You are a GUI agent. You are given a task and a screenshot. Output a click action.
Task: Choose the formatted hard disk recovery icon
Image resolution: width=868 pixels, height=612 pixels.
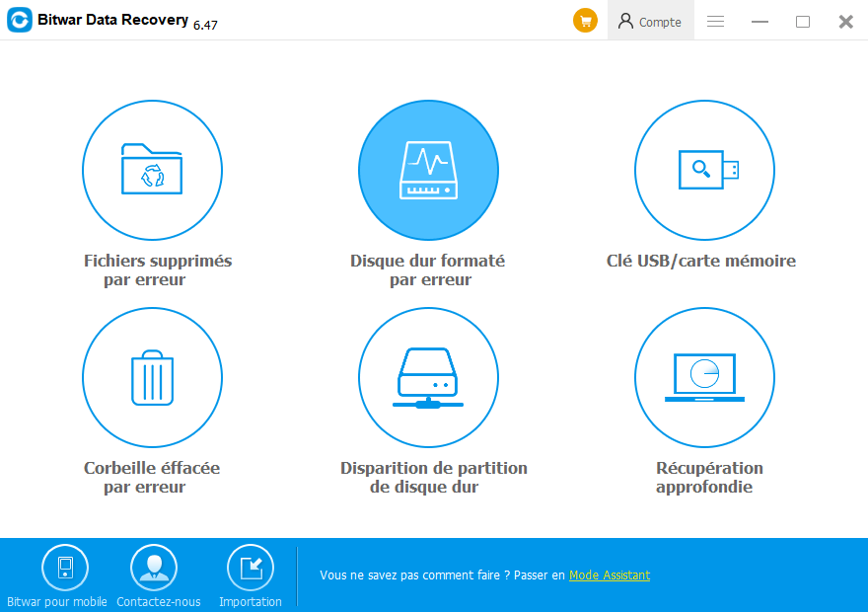(428, 170)
